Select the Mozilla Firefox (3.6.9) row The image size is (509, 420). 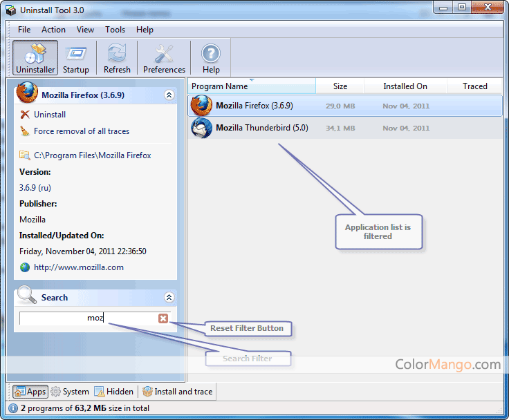click(345, 106)
